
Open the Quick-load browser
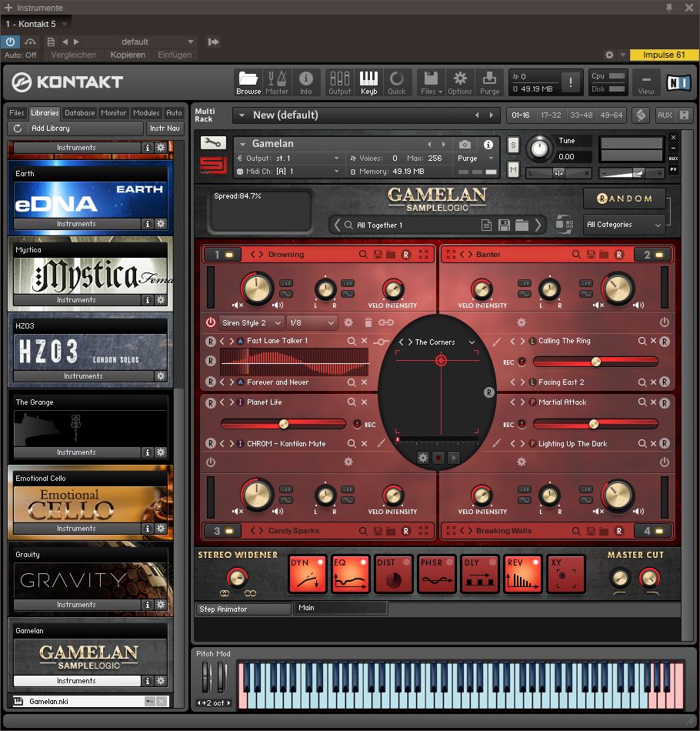[397, 82]
